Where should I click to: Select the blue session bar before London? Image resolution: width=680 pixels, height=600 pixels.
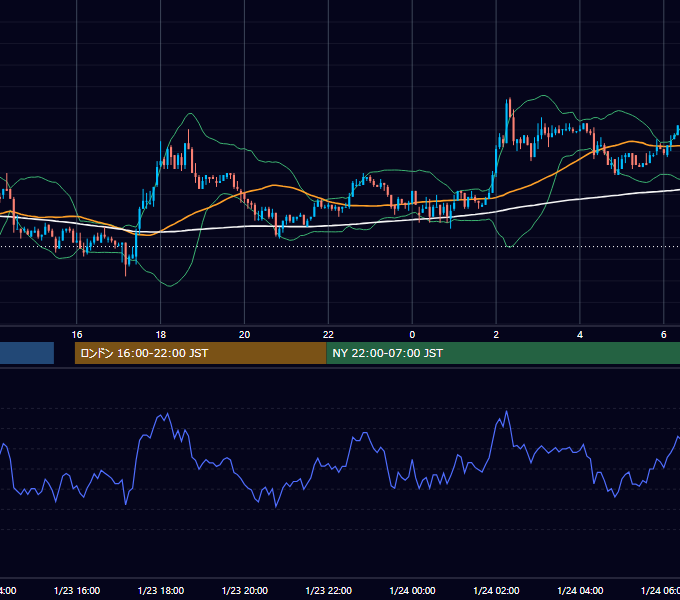(27, 353)
